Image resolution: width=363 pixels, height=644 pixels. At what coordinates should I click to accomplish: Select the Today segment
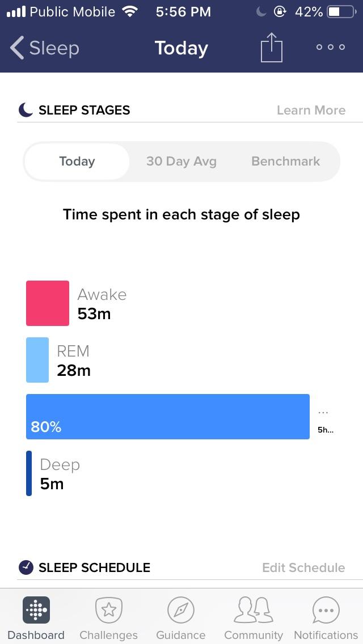pos(77,162)
